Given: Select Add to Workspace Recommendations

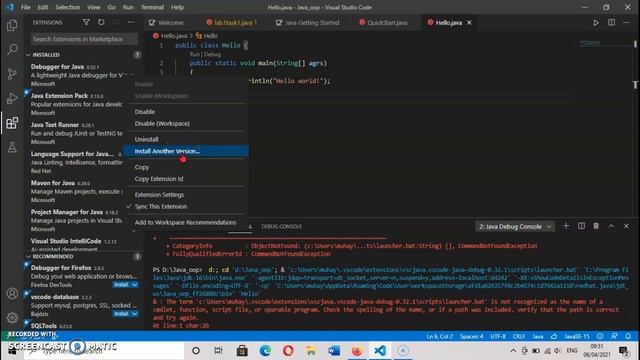Looking at the screenshot, I should pos(186,222).
